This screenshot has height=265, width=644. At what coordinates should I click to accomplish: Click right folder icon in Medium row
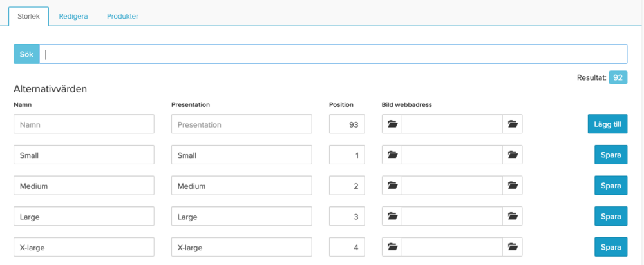tap(512, 186)
